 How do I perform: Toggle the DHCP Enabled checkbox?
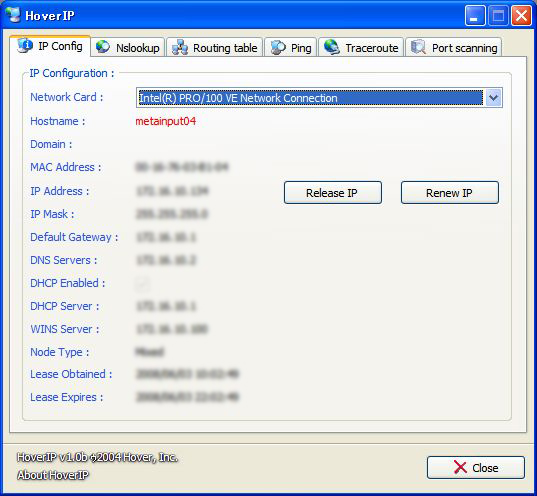pyautogui.click(x=143, y=284)
